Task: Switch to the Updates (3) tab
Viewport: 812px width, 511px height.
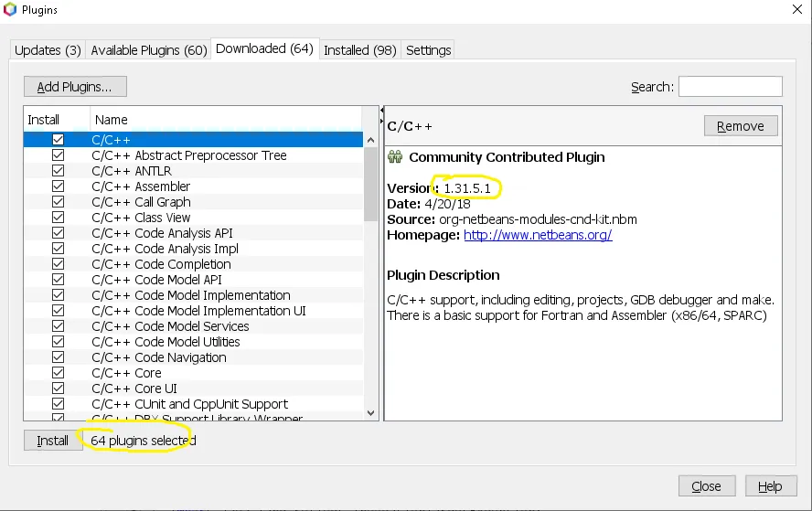Action: point(48,50)
